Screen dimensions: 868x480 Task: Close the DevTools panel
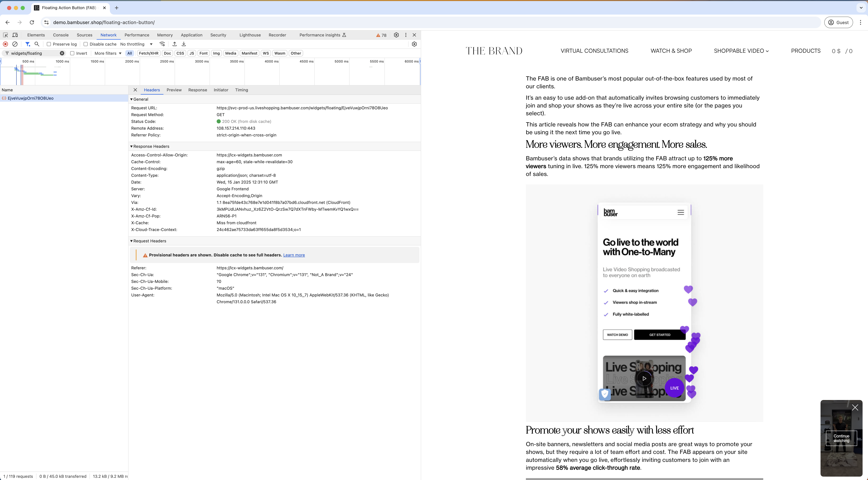415,35
